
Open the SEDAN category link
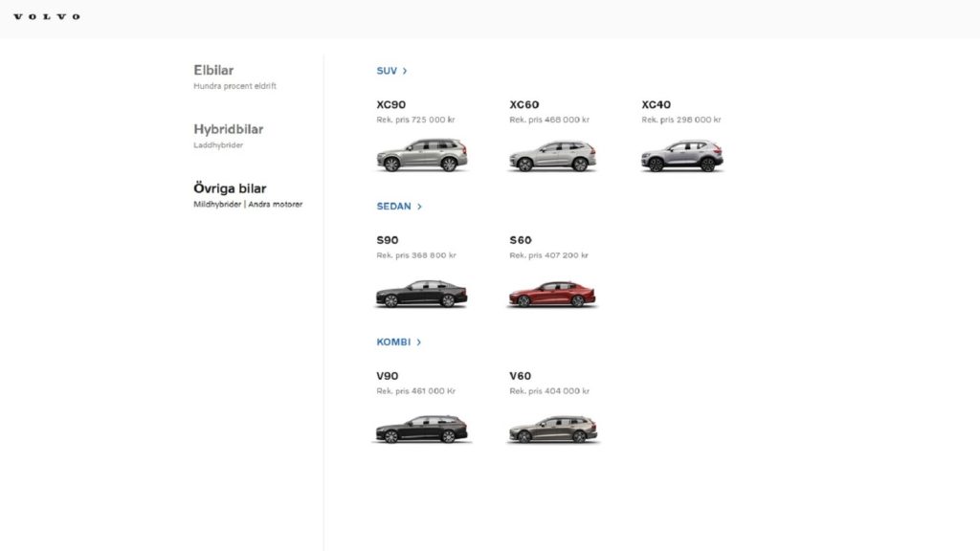point(393,207)
